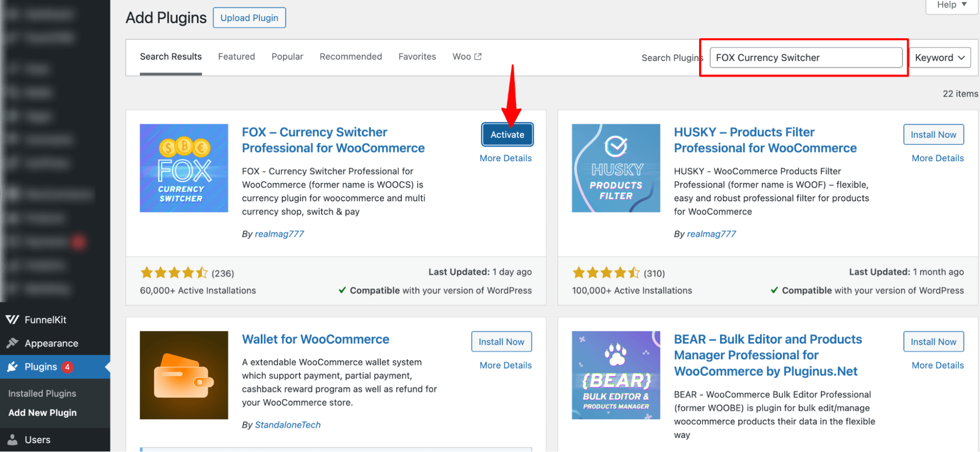
Task: Switch to the Recommended tab
Action: (351, 57)
